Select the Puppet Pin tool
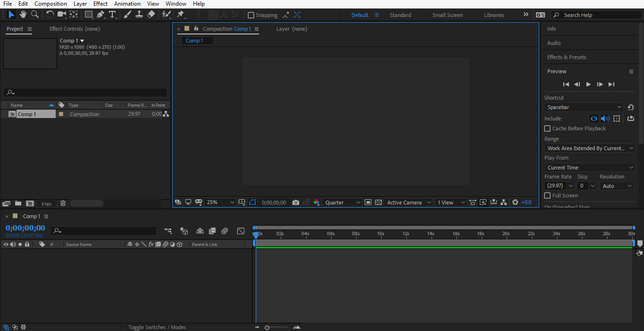Image resolution: width=644 pixels, height=331 pixels. 180,15
